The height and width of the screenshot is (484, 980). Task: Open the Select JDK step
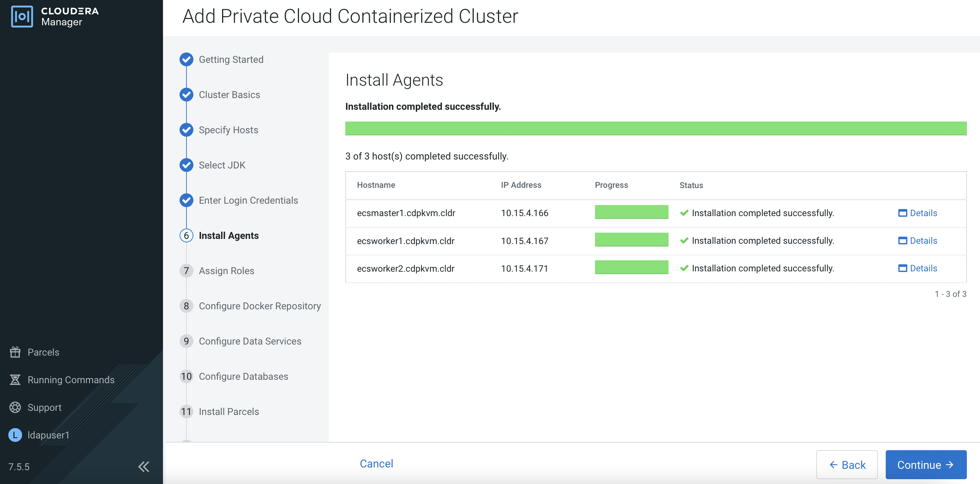click(x=222, y=165)
